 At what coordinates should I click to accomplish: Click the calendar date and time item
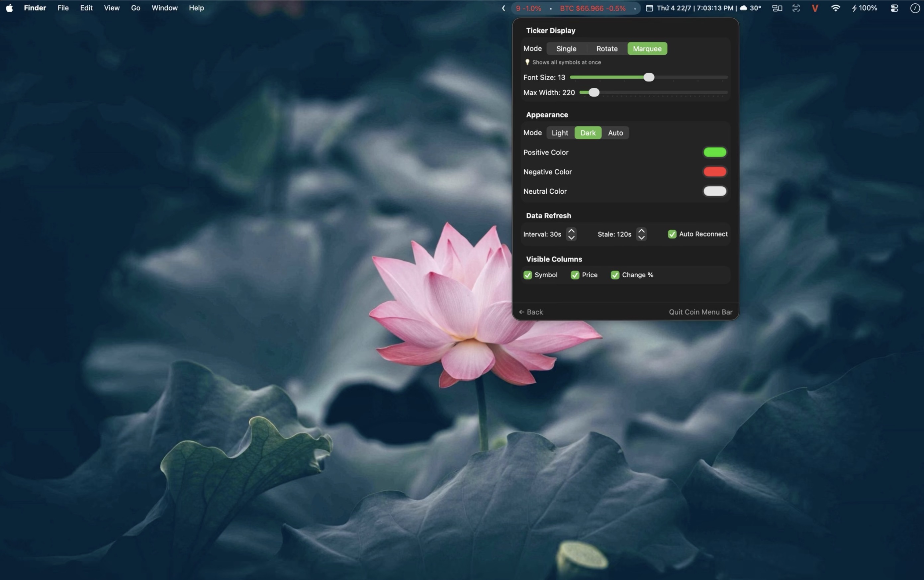pos(690,8)
